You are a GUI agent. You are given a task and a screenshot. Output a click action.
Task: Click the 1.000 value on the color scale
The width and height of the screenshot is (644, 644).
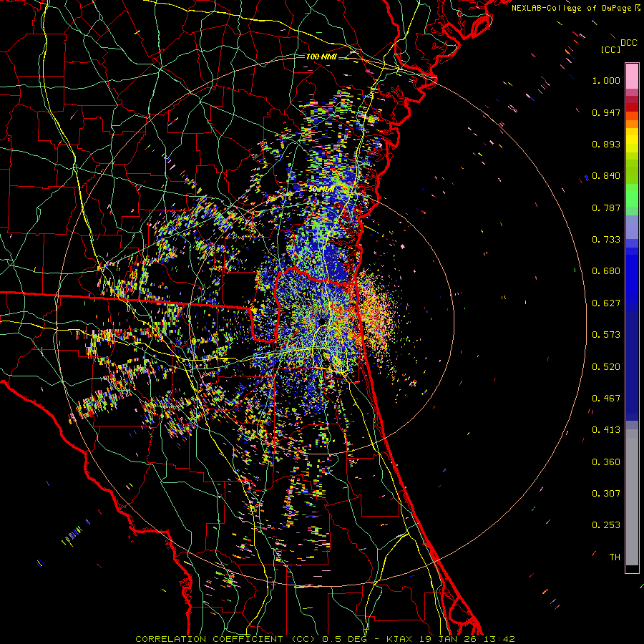click(x=606, y=80)
